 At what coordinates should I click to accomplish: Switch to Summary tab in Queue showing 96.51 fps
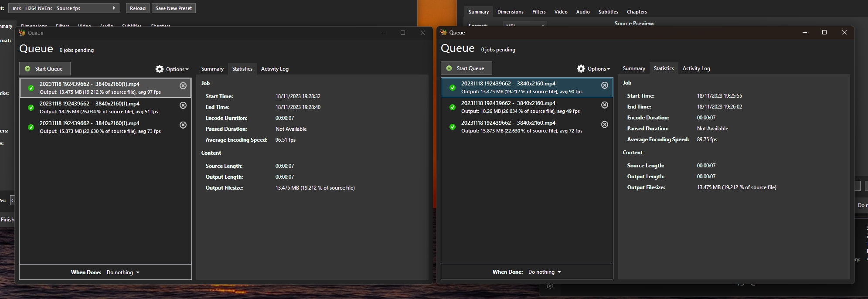click(x=212, y=69)
